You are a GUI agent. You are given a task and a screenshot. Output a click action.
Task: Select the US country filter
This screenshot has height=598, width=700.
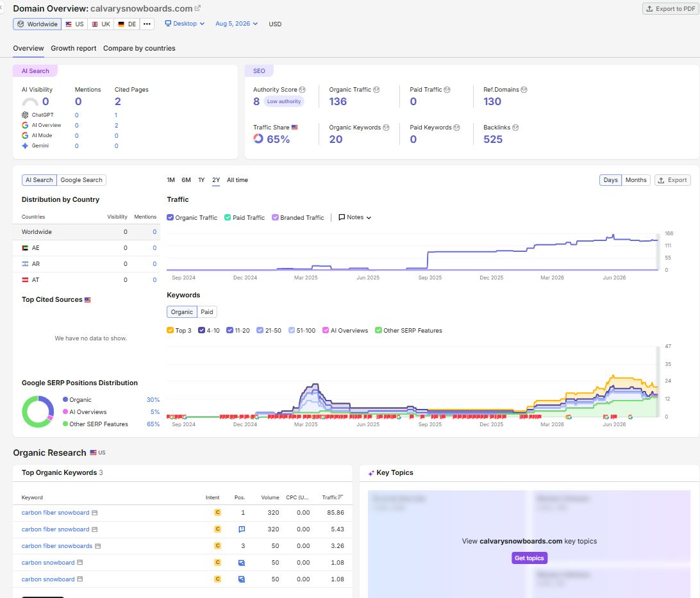[74, 24]
